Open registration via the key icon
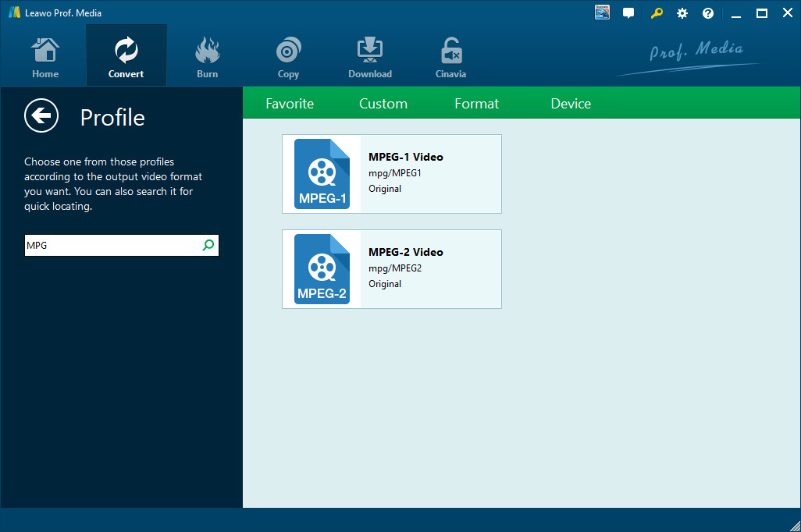801x532 pixels. tap(656, 13)
